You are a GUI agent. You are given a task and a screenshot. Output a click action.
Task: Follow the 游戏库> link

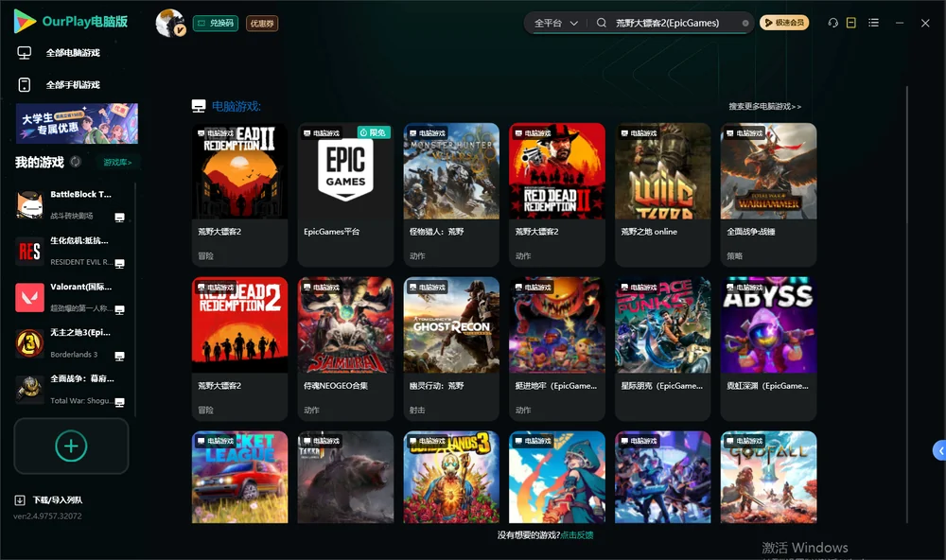coord(117,163)
